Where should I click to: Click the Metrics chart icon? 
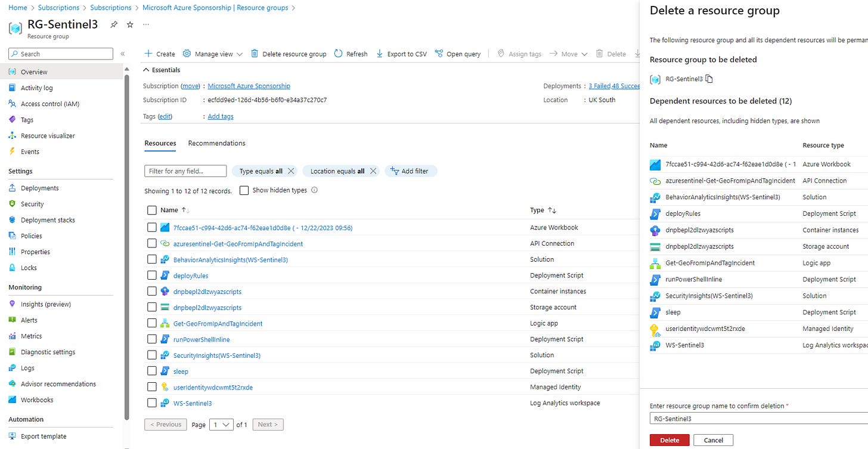point(13,336)
